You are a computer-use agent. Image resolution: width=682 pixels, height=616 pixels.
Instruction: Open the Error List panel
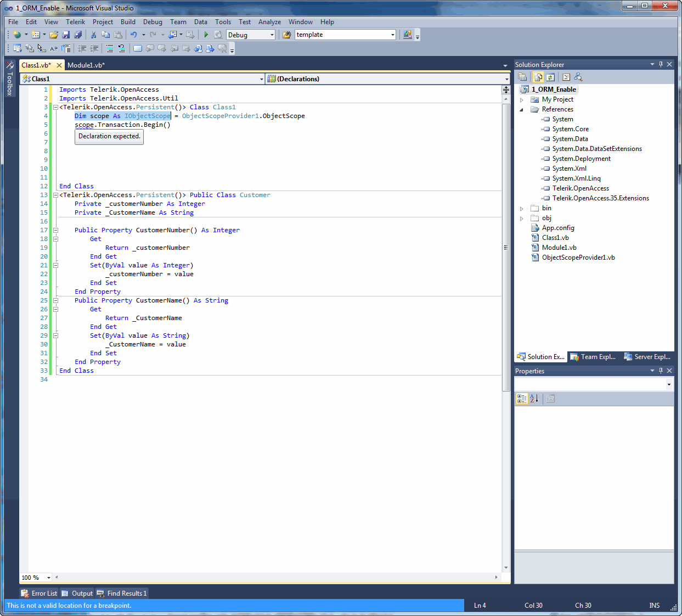pos(39,593)
